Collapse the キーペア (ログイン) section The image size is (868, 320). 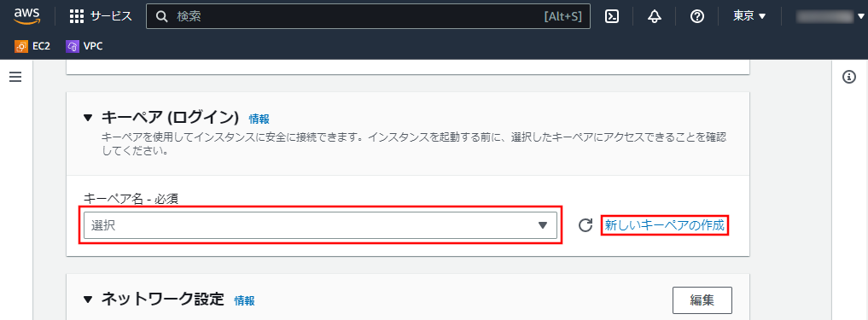[88, 118]
